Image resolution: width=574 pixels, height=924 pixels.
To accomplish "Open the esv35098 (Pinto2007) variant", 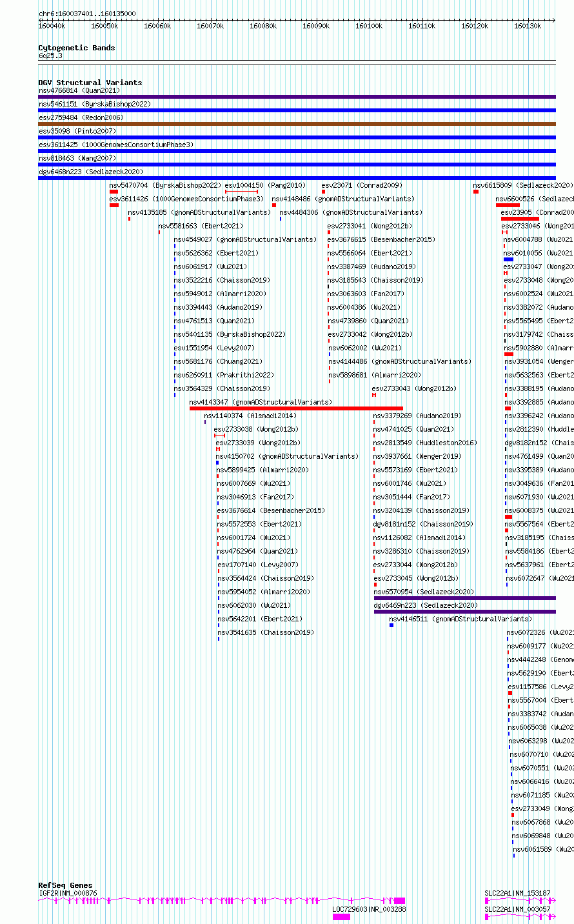I will tap(77, 131).
